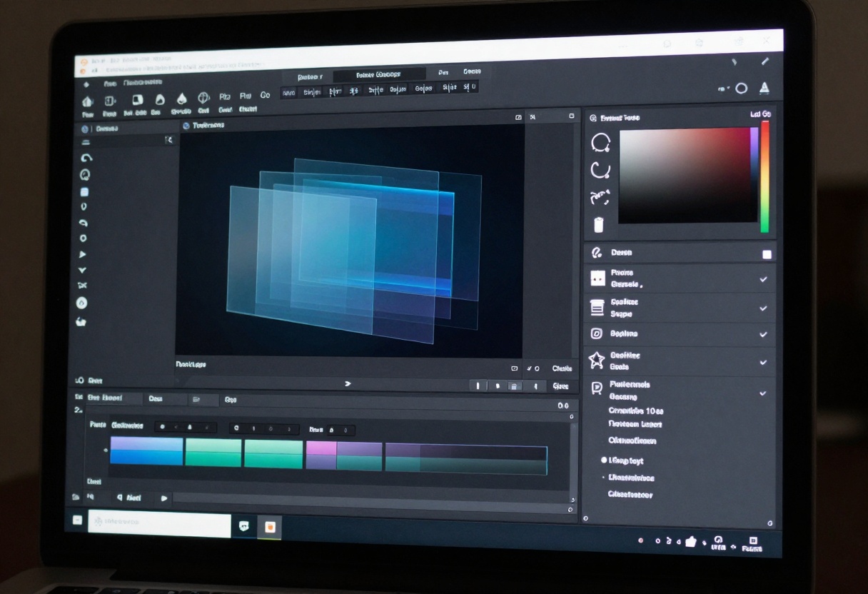Image resolution: width=868 pixels, height=594 pixels.
Task: Click the rainbow hue strip beside the color field
Action: point(764,176)
